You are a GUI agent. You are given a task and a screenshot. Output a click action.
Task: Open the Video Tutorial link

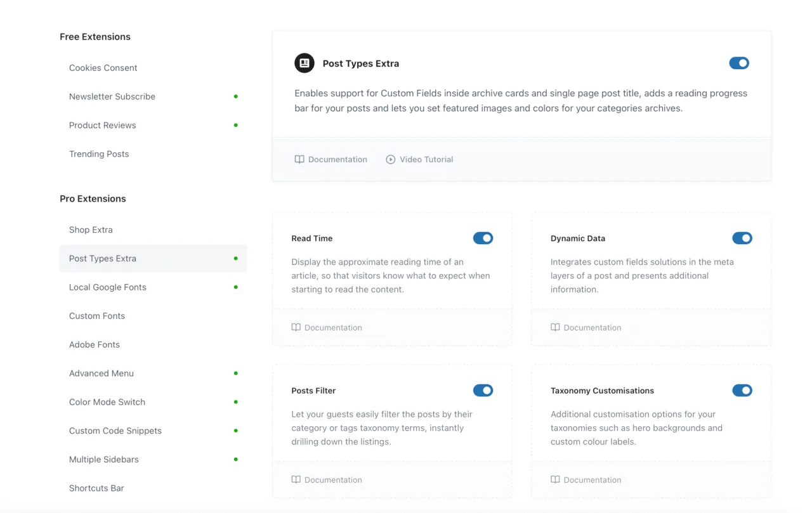pyautogui.click(x=426, y=160)
